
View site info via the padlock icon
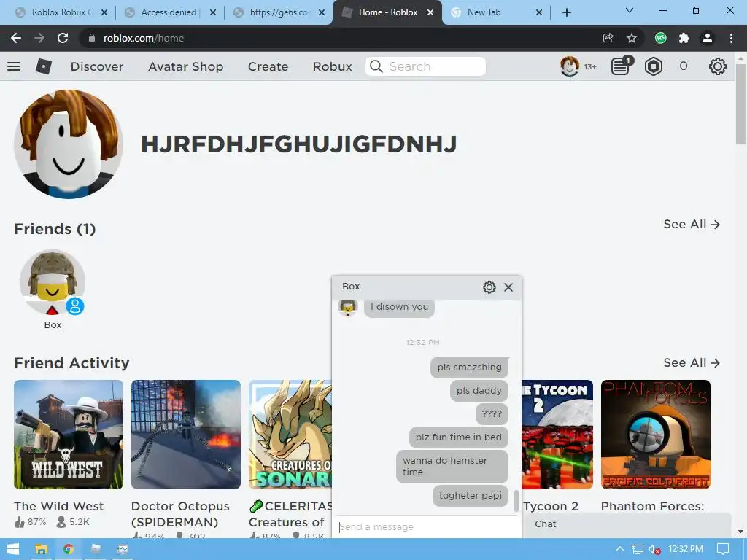pos(92,38)
